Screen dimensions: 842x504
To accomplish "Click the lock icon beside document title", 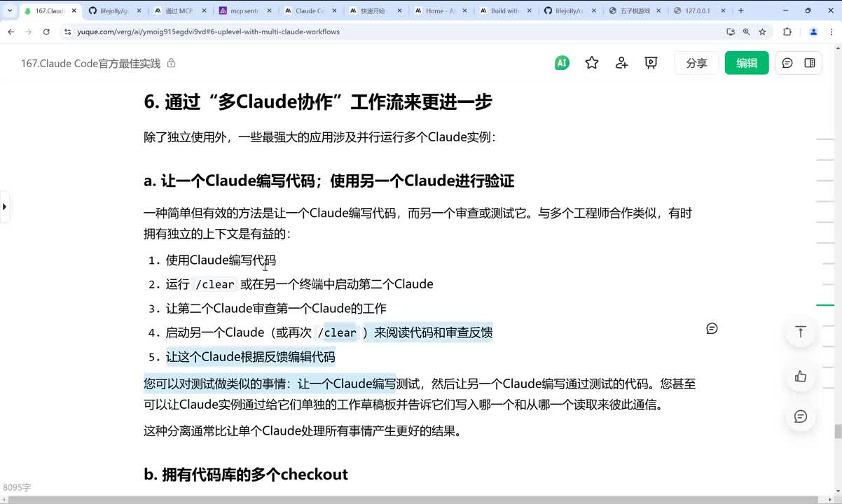I will click(171, 63).
